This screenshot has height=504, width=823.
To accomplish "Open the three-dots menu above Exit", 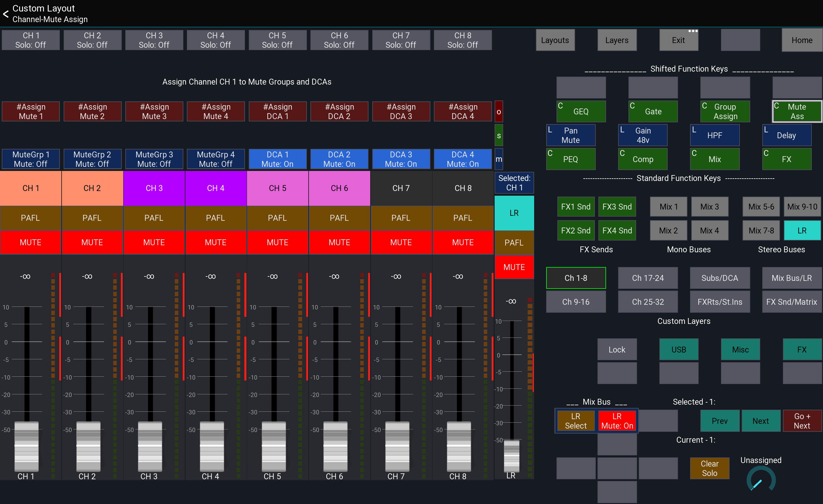I will coord(693,31).
